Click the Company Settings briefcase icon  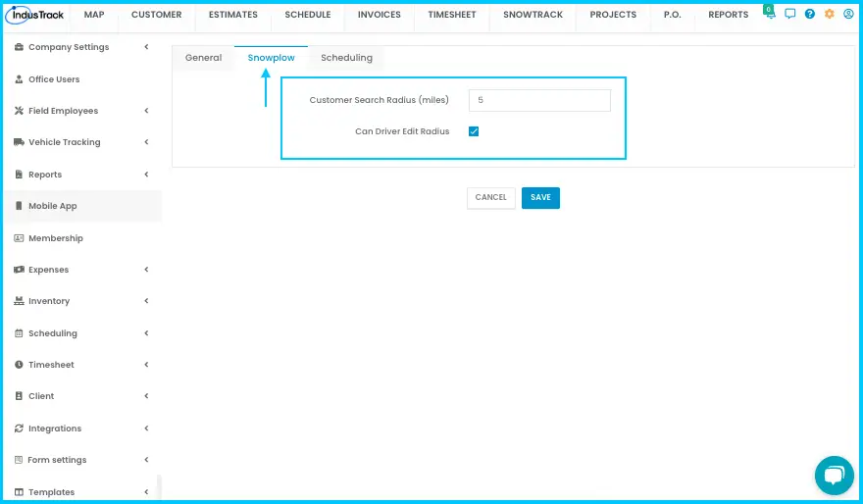tap(19, 47)
